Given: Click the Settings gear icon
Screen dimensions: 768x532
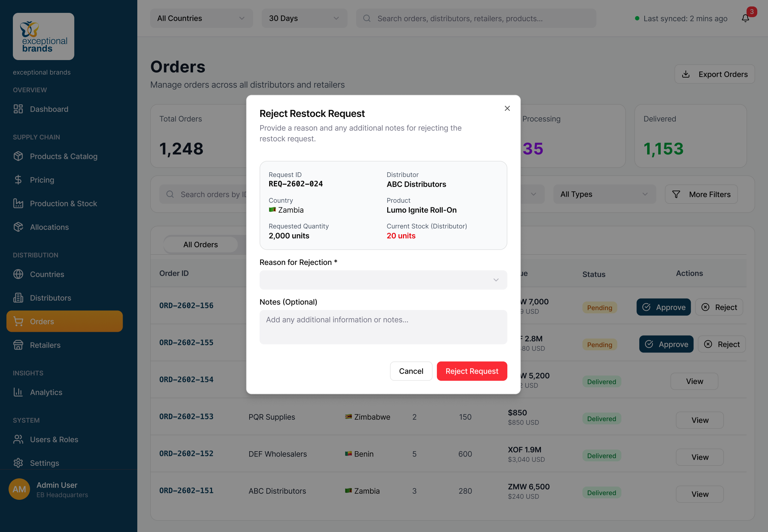Looking at the screenshot, I should point(18,463).
